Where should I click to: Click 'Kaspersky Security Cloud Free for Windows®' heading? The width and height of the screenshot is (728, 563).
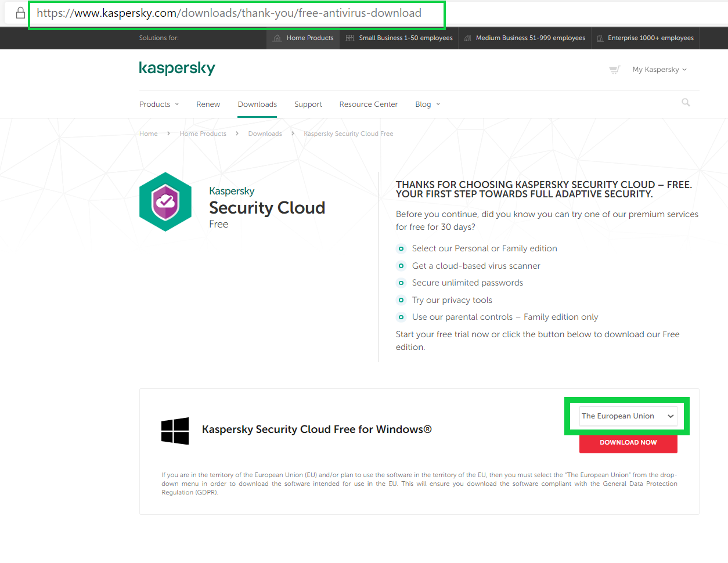pos(317,430)
